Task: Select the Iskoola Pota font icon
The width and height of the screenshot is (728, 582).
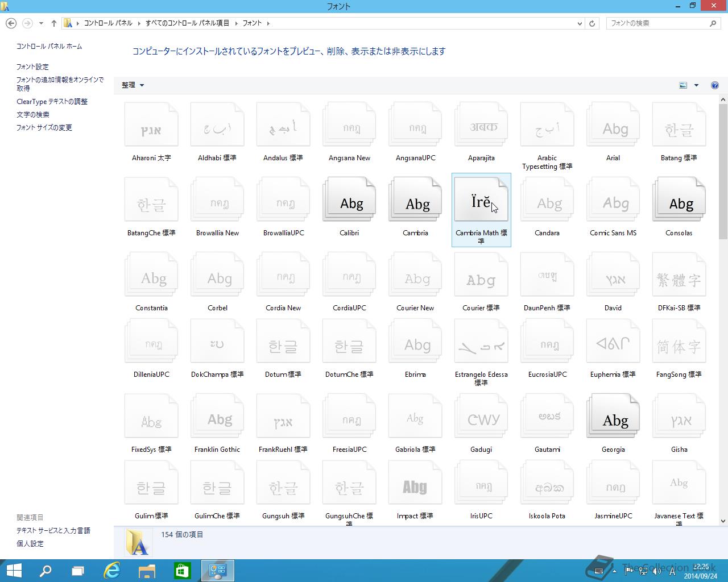Action: (x=547, y=483)
